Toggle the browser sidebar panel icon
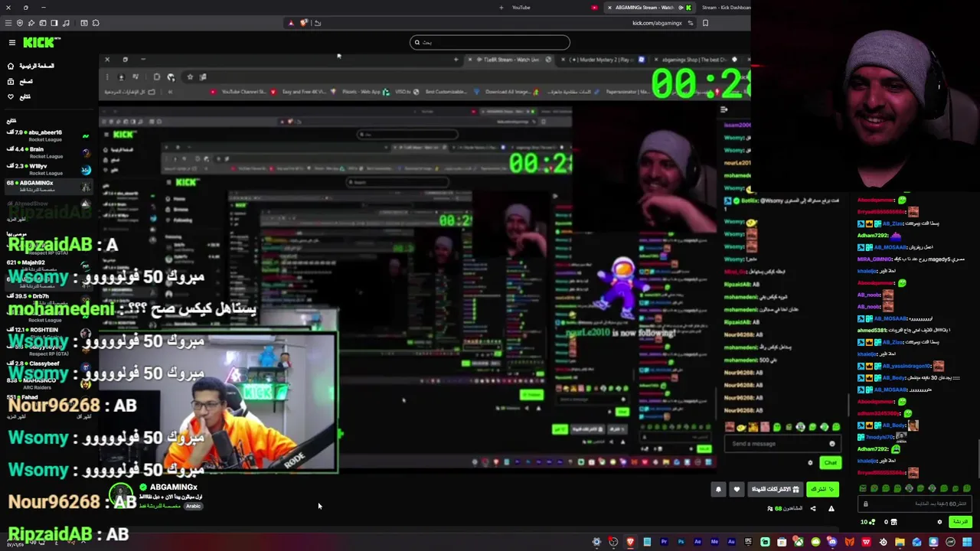This screenshot has height=551, width=980. click(54, 23)
